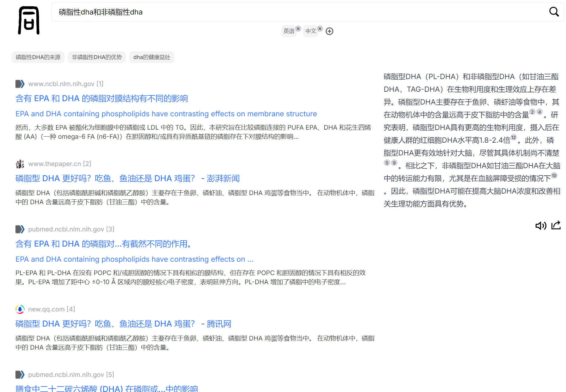Screen dimensions: 566x392
Task: Remove the 英语 language filter
Action: pyautogui.click(x=298, y=28)
